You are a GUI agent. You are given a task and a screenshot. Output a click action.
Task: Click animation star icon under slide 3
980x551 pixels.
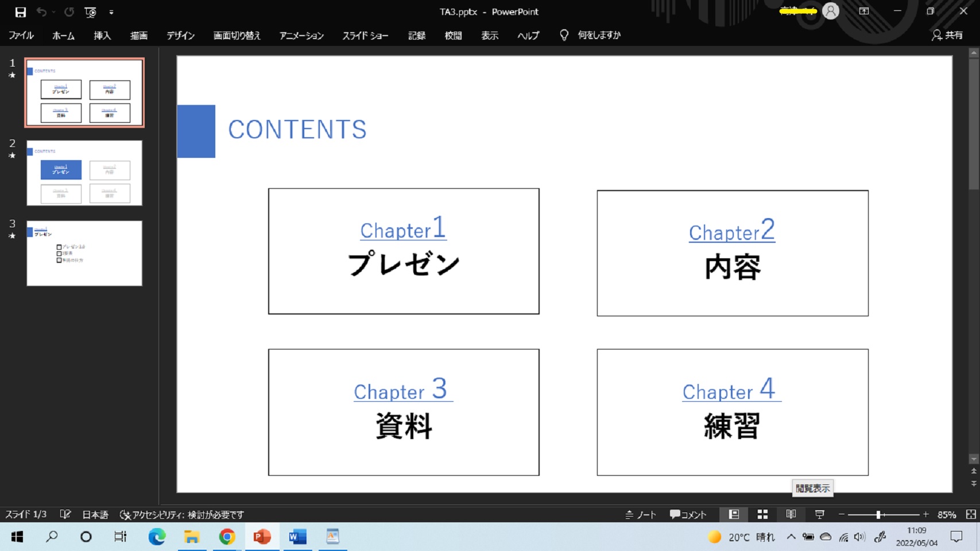12,236
